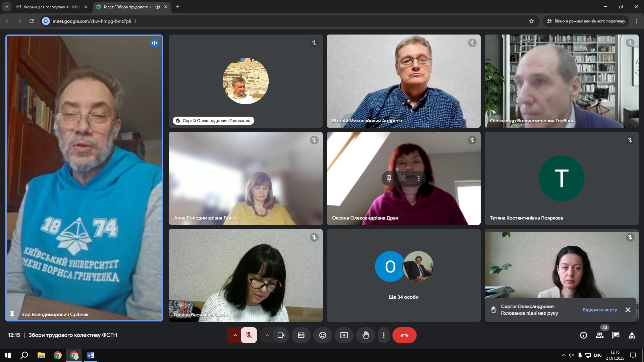
Task: Click the Відкрити чергу link
Action: pos(600,310)
